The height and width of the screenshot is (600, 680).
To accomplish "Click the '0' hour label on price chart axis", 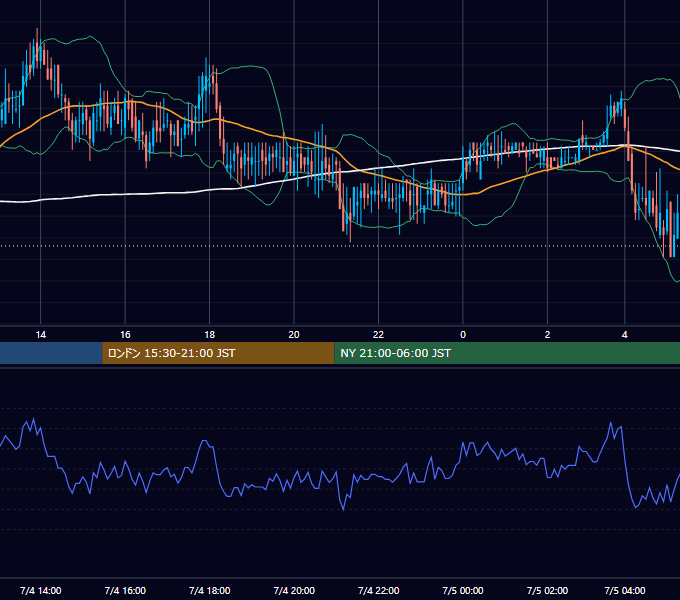I will coord(463,335).
